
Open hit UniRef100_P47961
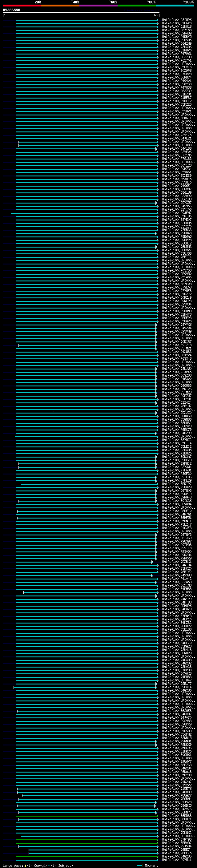tap(176, 54)
